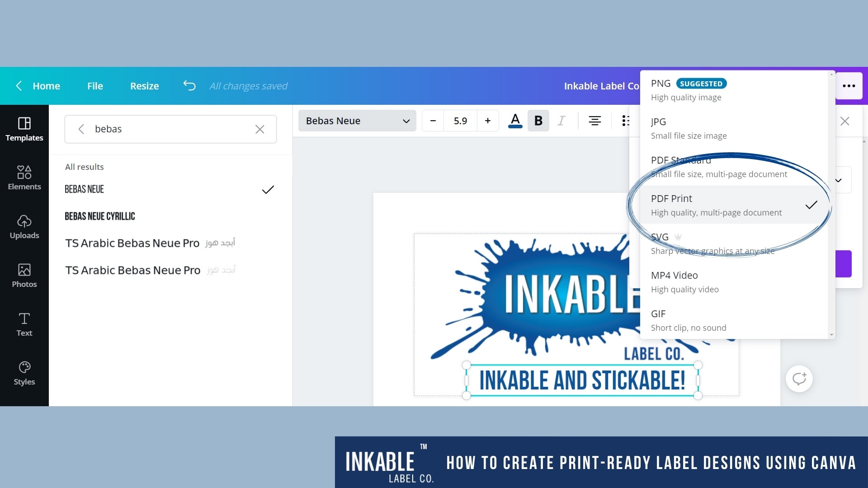Open the Uploads panel

point(24,227)
